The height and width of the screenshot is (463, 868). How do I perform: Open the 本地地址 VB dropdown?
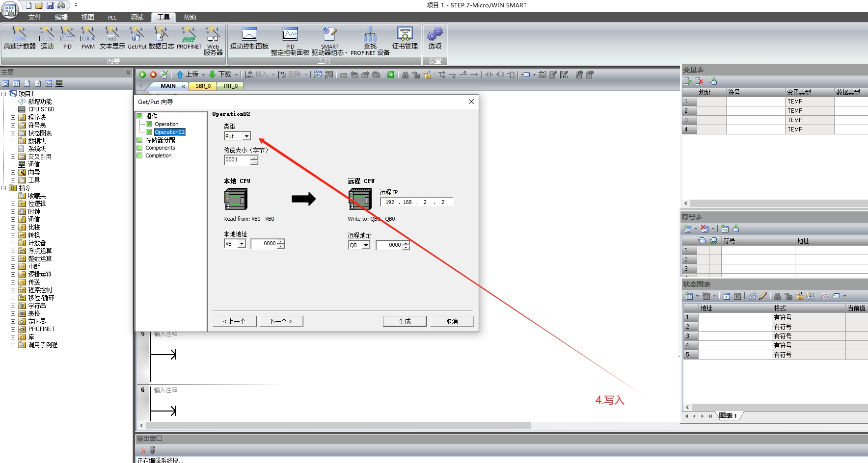pos(242,244)
